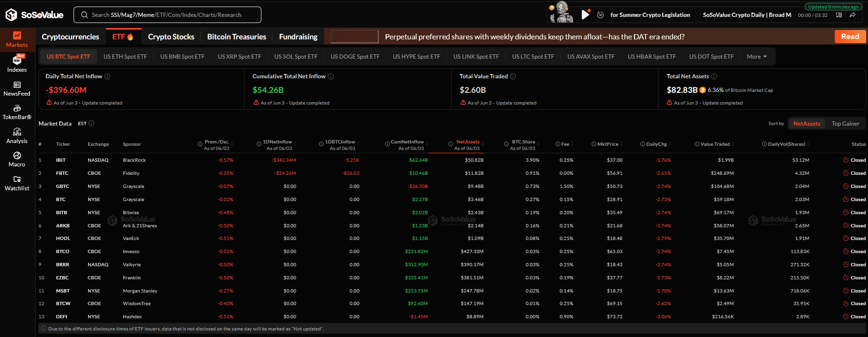The width and height of the screenshot is (868, 337).
Task: Open the Indexes sidebar section
Action: (17, 64)
